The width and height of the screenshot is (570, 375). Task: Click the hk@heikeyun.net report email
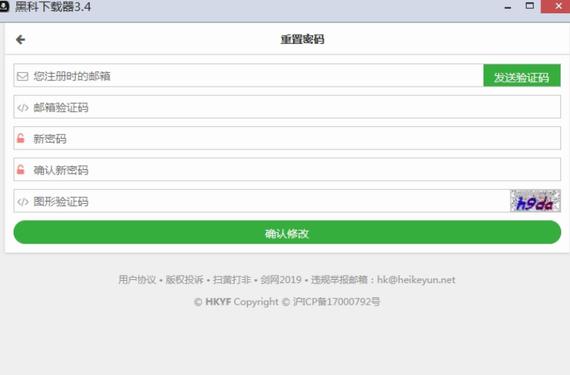click(416, 279)
